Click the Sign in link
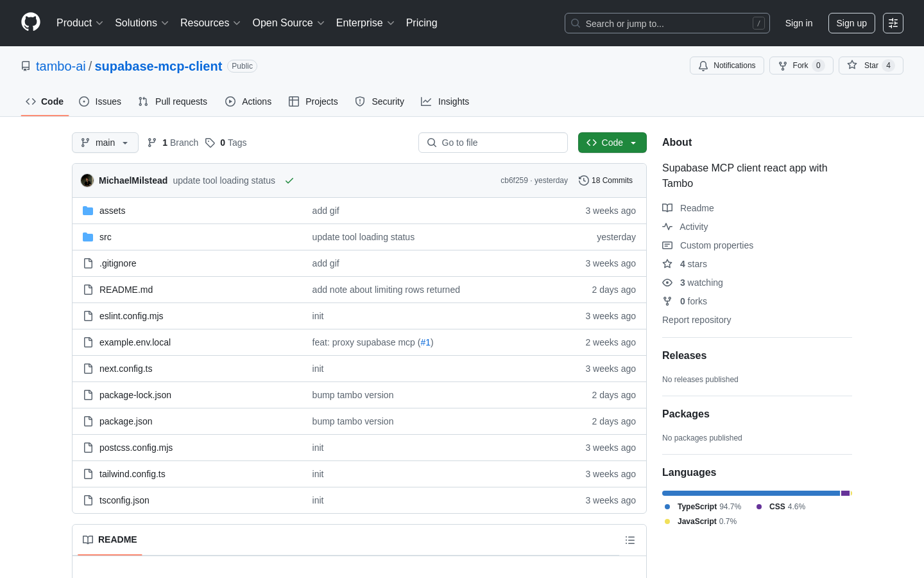Screen dimensions: 924x578 [x=799, y=23]
